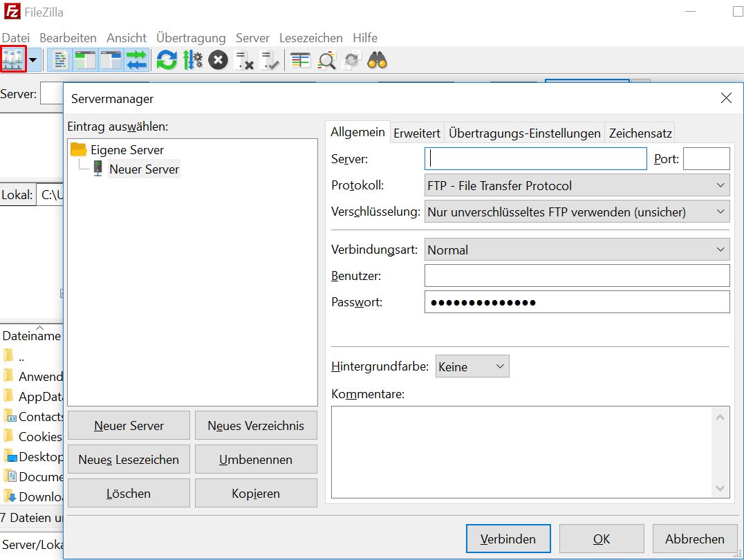Open the Server menu in the menu bar
The width and height of the screenshot is (744, 560).
coord(252,38)
